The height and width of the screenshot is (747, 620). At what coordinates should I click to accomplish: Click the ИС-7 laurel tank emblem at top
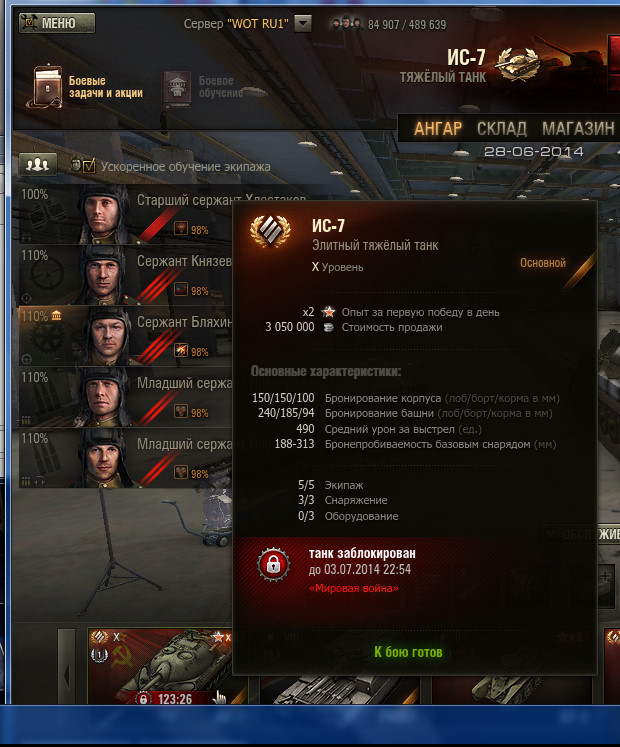518,64
